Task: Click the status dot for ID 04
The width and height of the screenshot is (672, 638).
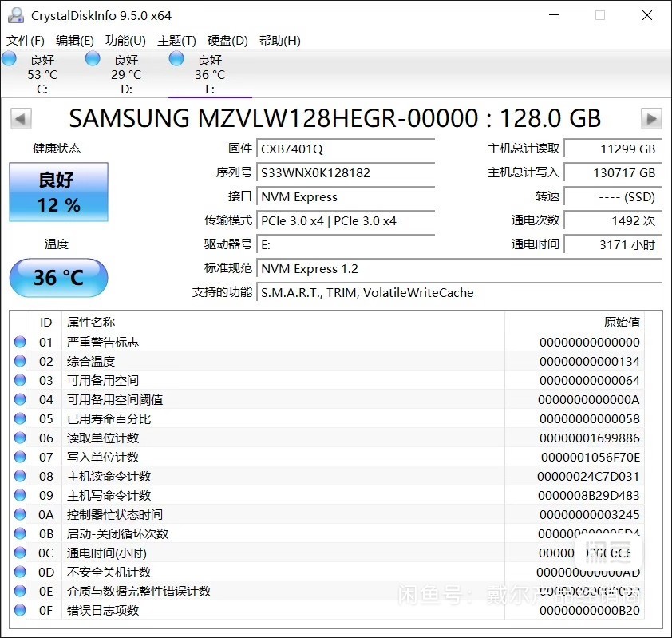Action: click(x=20, y=399)
